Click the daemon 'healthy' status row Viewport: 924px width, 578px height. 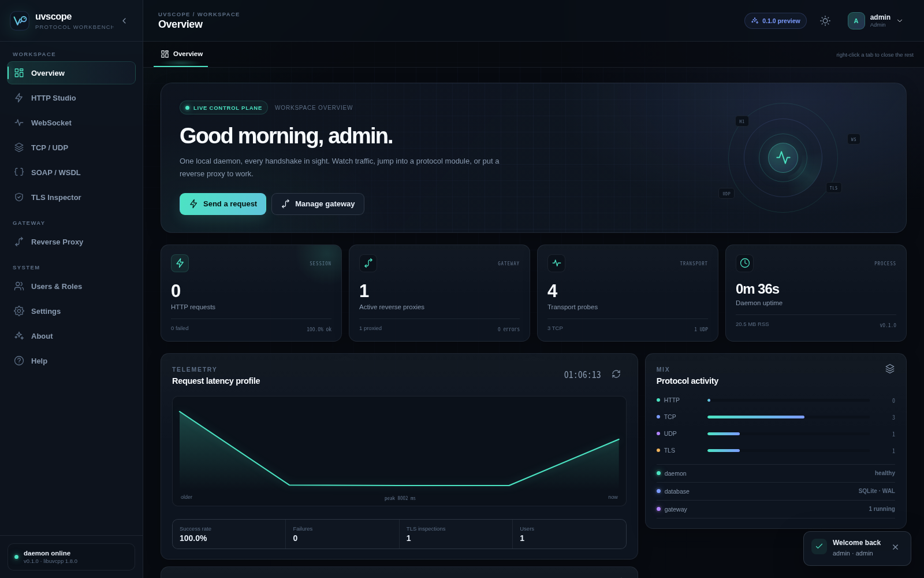coord(776,473)
